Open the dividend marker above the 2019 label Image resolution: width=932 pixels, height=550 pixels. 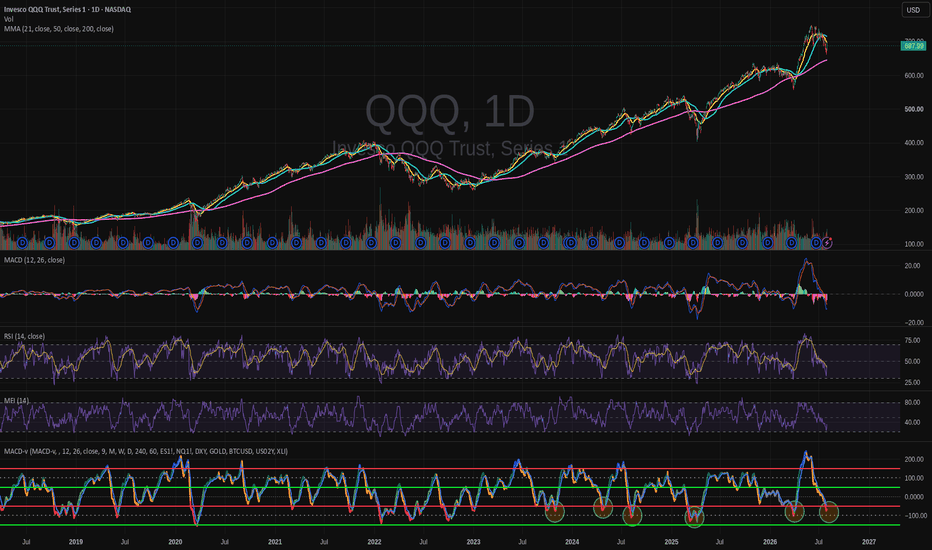74,243
